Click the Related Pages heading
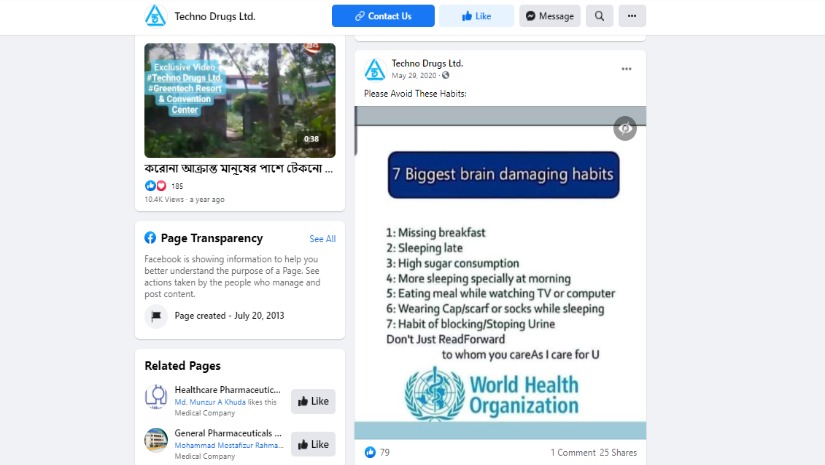The height and width of the screenshot is (465, 825). pos(183,366)
